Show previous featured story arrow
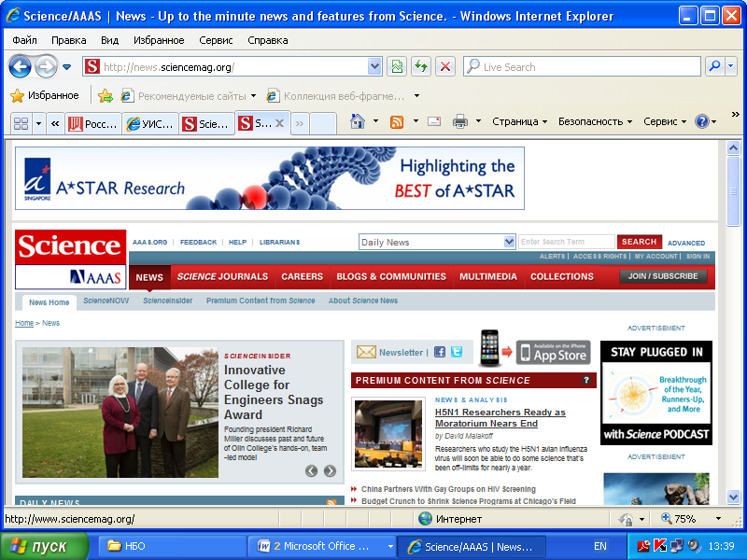The image size is (747, 560). (x=312, y=471)
